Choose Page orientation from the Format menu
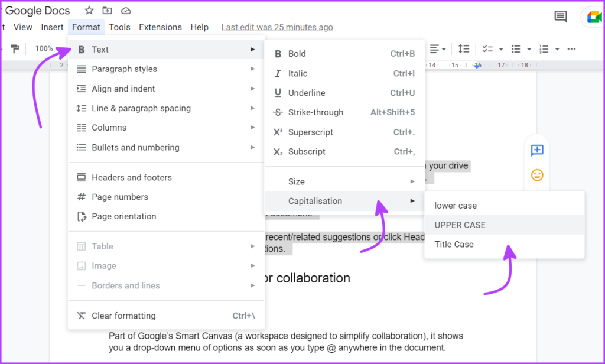 click(x=166, y=216)
